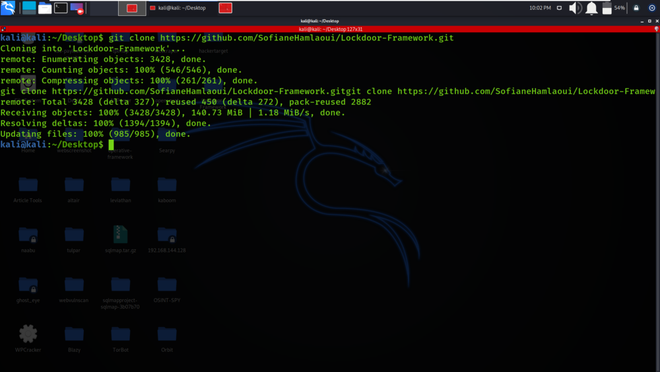Click the second red terminal taskbar icon

[x=225, y=8]
